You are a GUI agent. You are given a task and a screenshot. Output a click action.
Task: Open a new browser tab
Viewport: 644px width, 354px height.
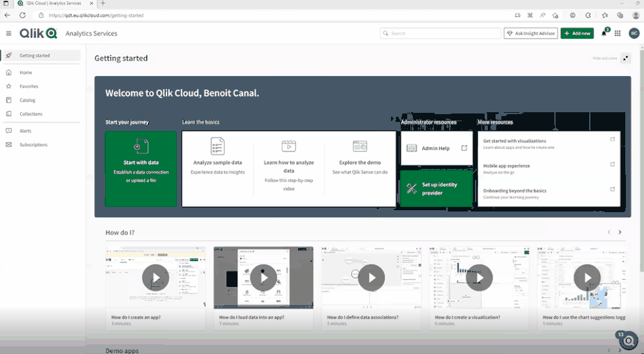(103, 3)
